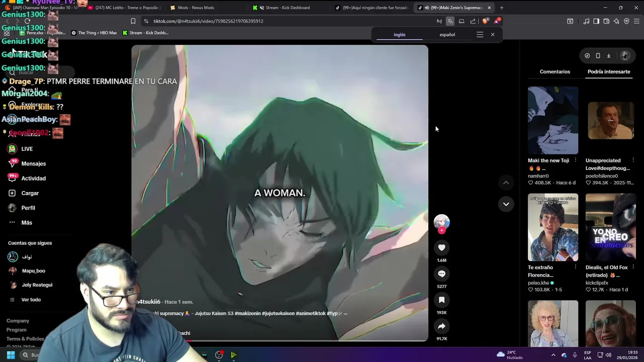644x362 pixels.
Task: Click TikTok phone icon at top right
Action: point(598,56)
